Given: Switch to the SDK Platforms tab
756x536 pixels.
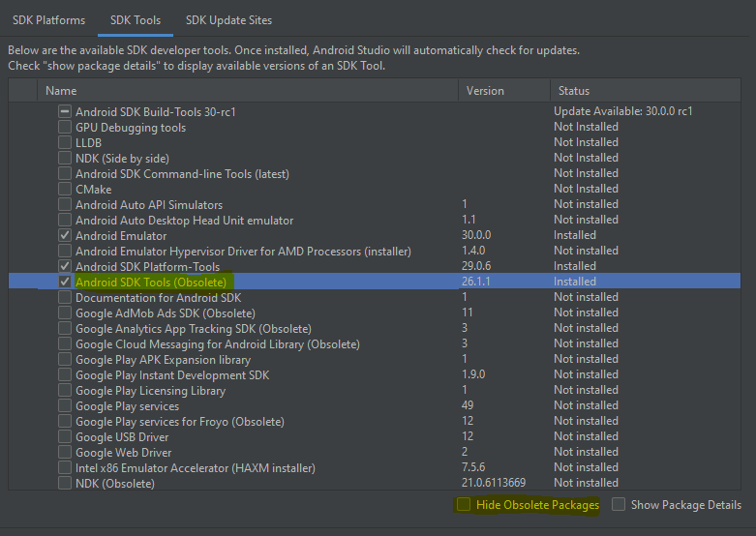Looking at the screenshot, I should 48,20.
